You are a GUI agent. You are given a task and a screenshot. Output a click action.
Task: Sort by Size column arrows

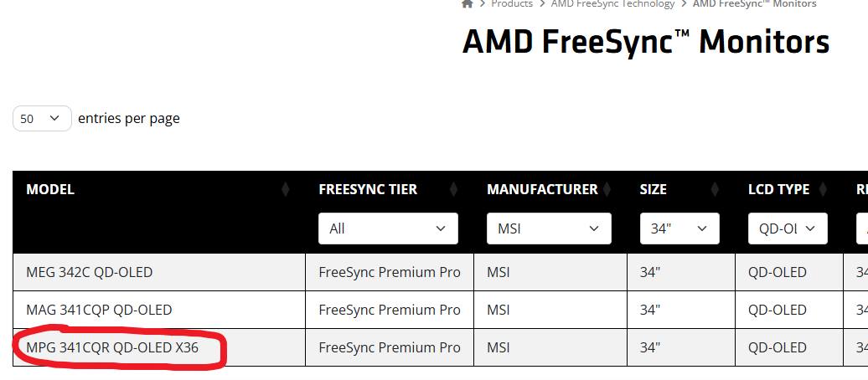pyautogui.click(x=715, y=189)
